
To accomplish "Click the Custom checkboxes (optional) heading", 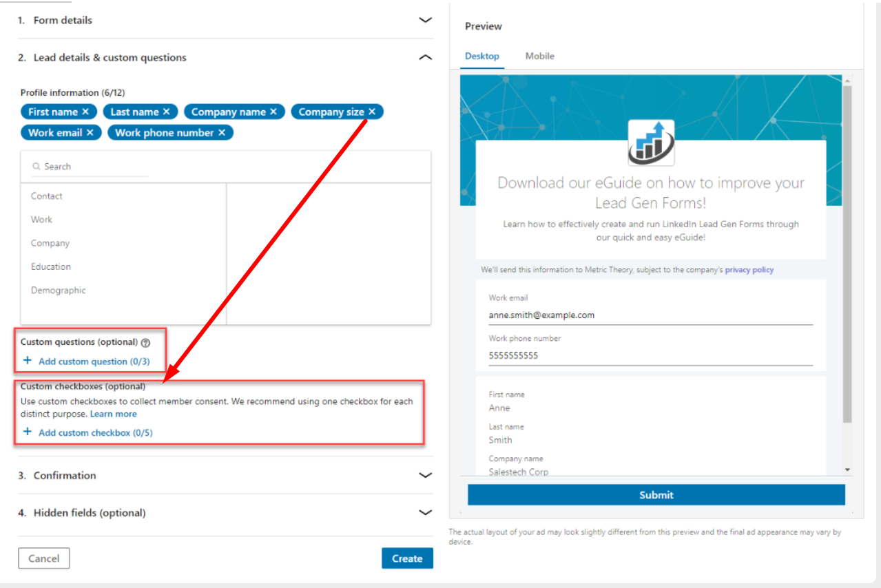I will click(x=83, y=386).
